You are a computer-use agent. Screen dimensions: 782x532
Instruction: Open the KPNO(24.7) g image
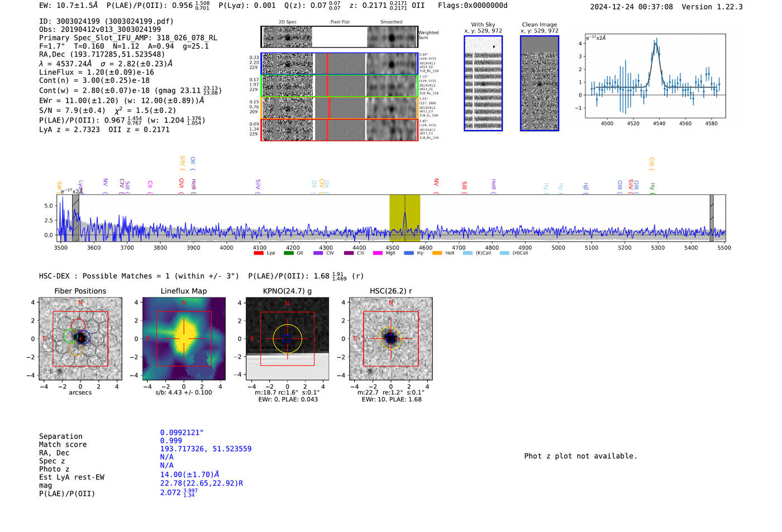(x=287, y=339)
